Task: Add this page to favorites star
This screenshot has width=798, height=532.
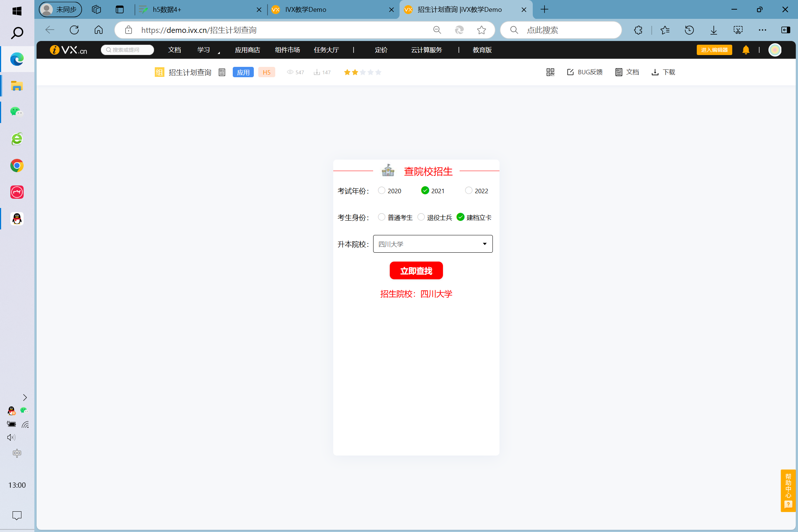Action: pos(481,30)
